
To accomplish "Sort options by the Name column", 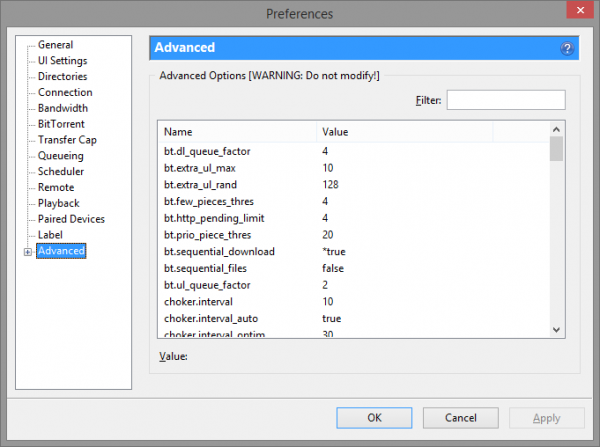I will tap(236, 132).
